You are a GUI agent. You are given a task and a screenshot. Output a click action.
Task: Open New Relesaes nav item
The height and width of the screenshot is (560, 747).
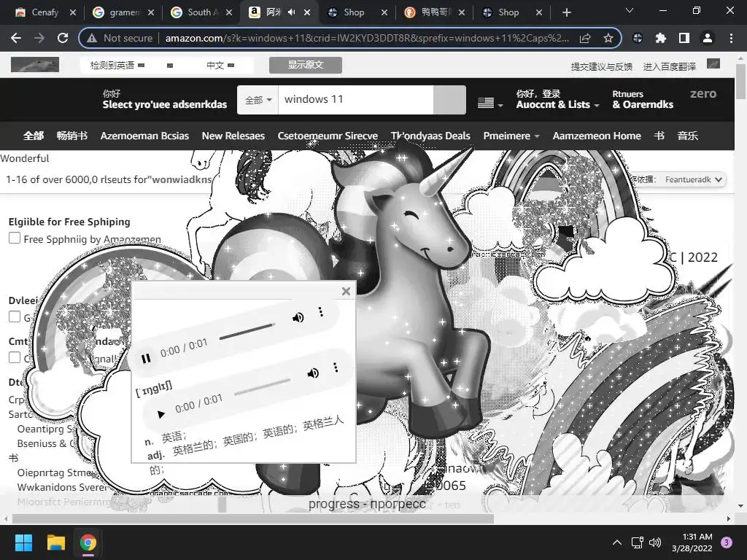point(233,136)
